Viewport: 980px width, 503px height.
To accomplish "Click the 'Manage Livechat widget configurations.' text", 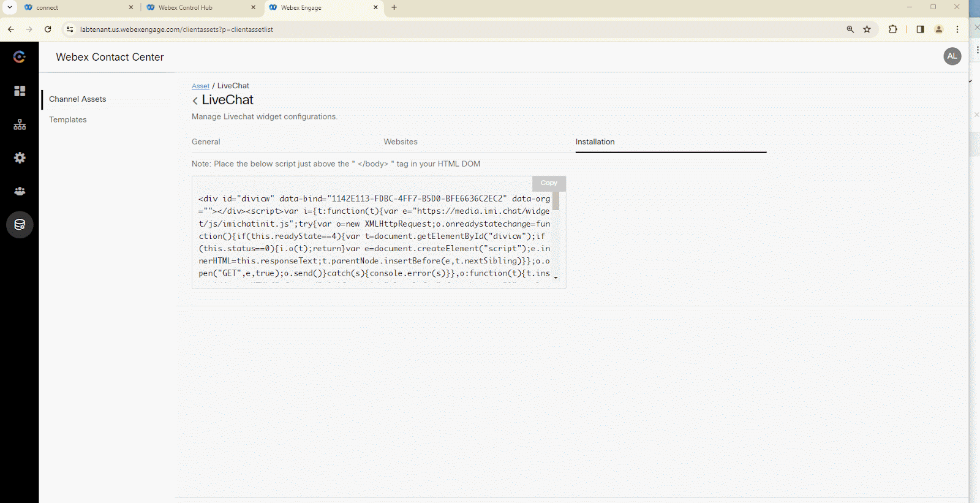I will point(265,116).
